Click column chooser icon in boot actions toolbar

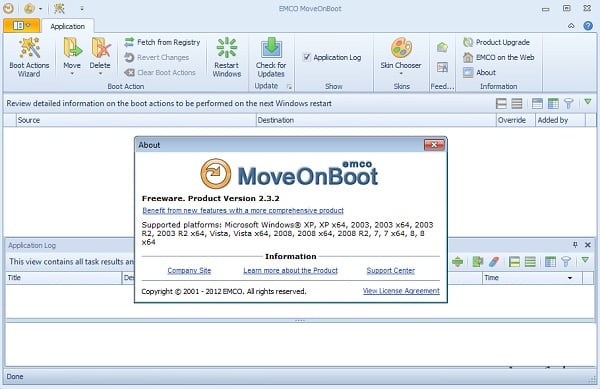553,103
